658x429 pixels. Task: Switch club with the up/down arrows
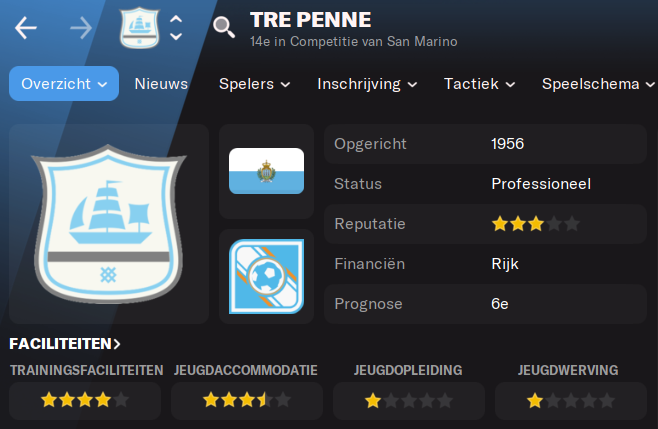[176, 28]
